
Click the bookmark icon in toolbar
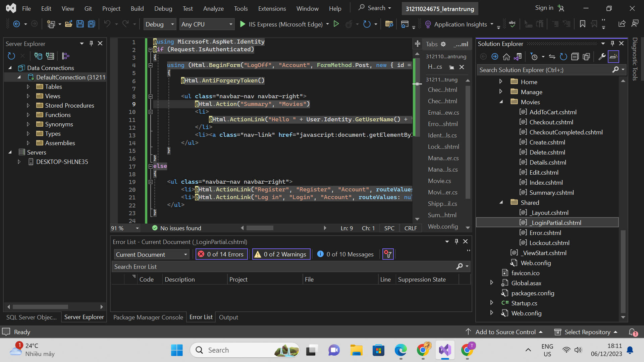point(583,24)
